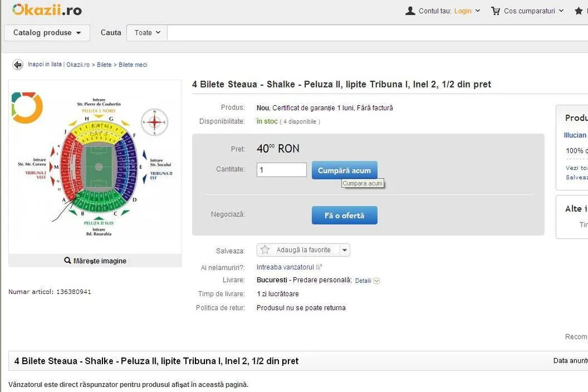Open the Catalog produse dropdown
Image resolution: width=588 pixels, height=392 pixels.
click(x=47, y=32)
